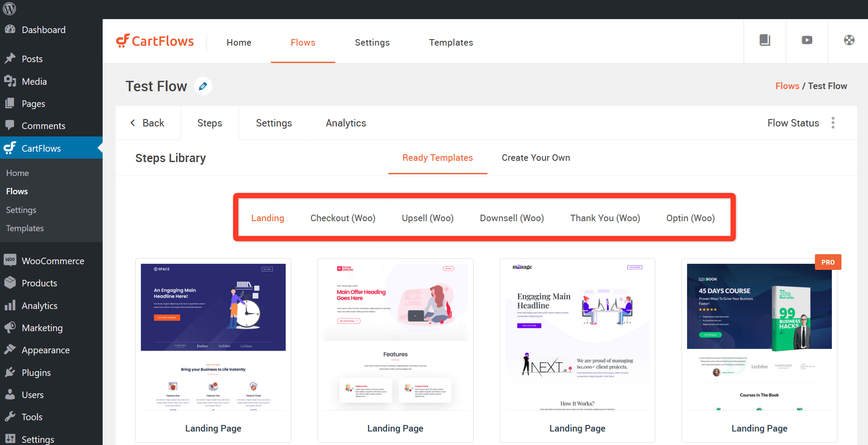Switch to the Create Your Own tab

(535, 158)
